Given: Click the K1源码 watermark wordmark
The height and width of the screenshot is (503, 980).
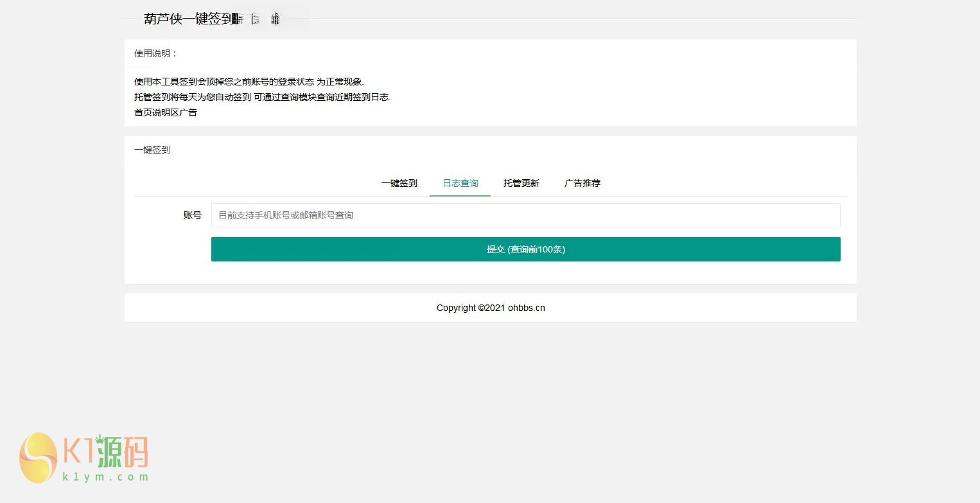Looking at the screenshot, I should point(106,452).
